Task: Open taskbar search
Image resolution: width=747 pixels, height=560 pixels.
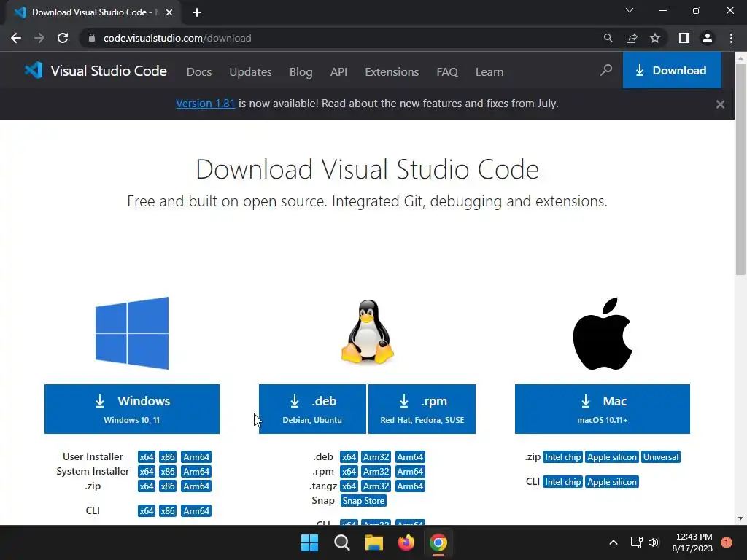Action: (x=342, y=542)
